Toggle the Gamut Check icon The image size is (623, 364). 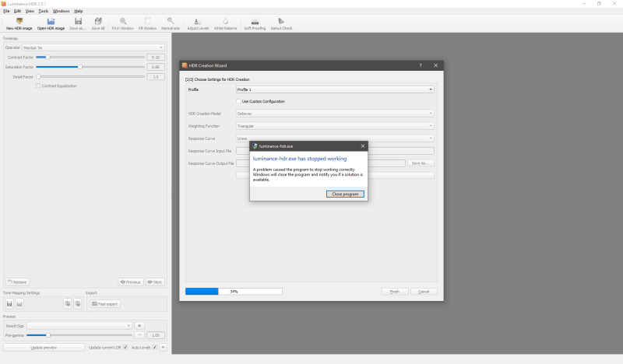coord(281,21)
